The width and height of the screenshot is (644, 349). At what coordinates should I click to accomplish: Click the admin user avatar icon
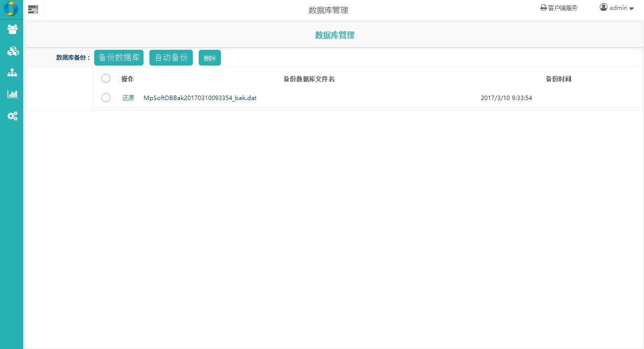pos(604,7)
